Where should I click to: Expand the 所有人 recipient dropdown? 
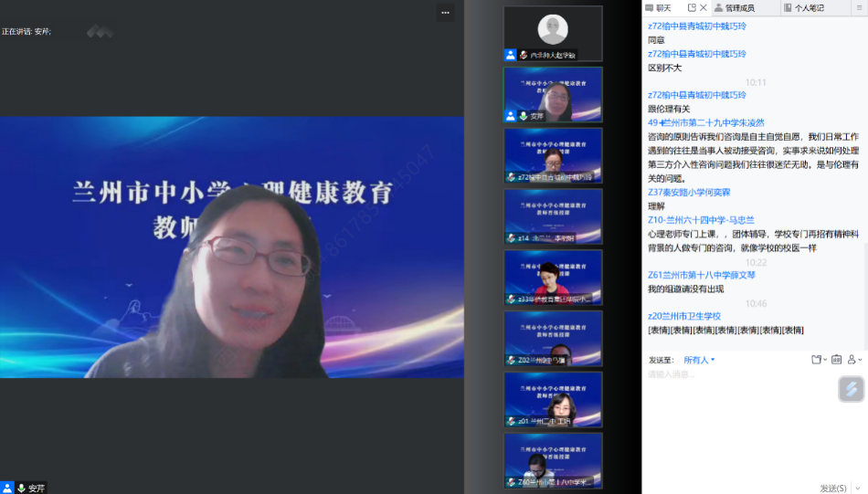pos(699,360)
